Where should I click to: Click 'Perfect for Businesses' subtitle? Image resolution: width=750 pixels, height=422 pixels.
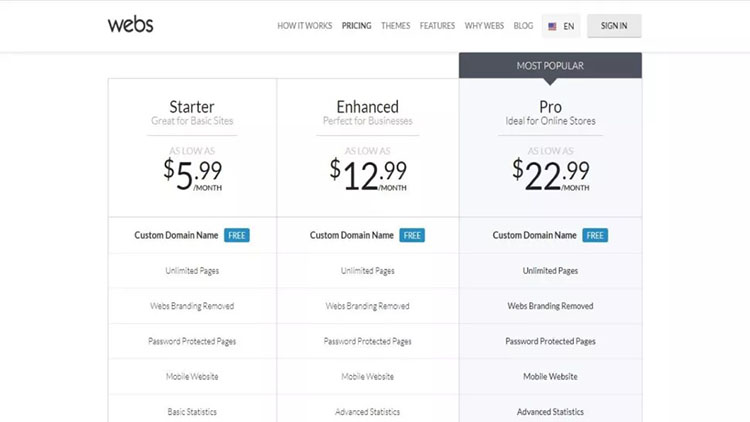point(367,121)
